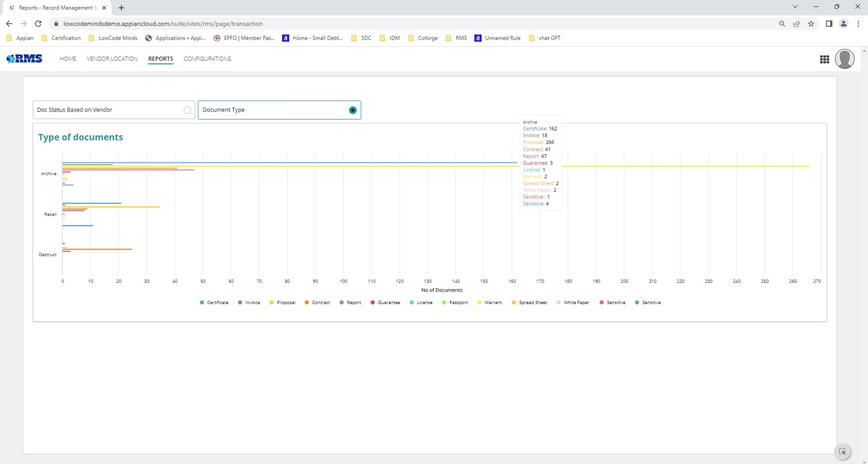Click the Recall category axis label
The height and width of the screenshot is (464, 868).
(50, 214)
